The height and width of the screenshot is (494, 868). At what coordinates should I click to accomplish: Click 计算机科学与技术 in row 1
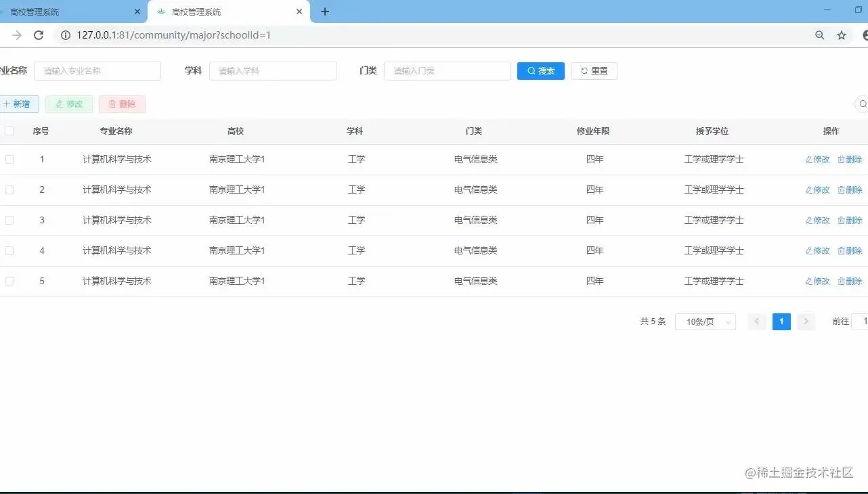pos(116,160)
